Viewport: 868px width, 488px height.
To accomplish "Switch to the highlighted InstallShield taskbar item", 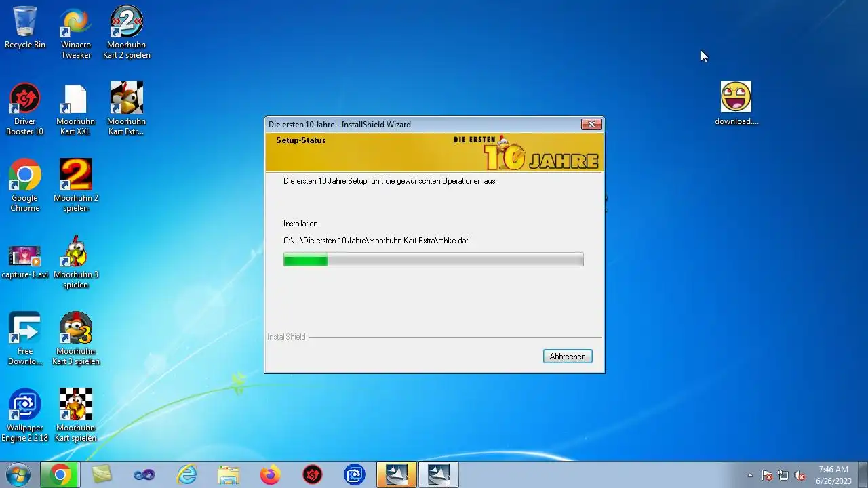I will pyautogui.click(x=397, y=475).
